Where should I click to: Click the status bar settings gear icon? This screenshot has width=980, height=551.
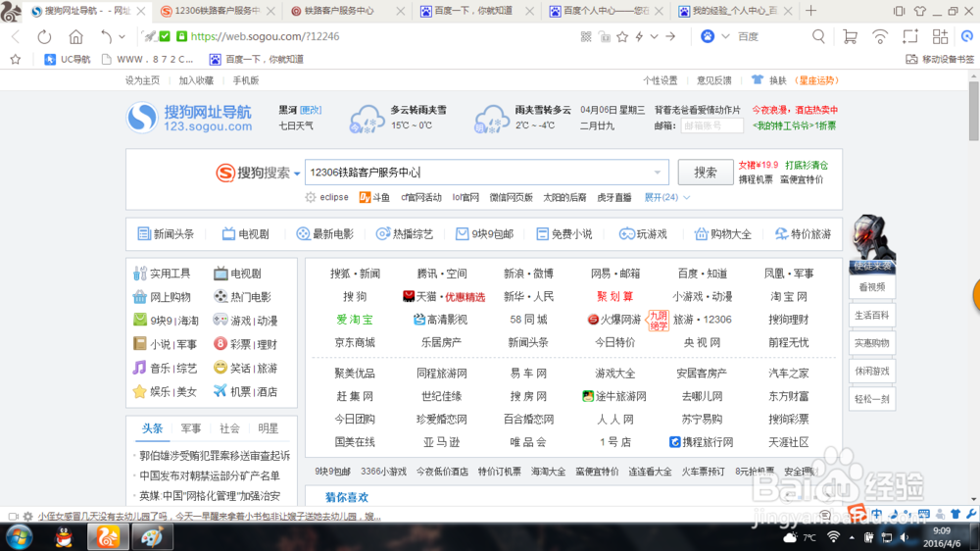pos(28,517)
